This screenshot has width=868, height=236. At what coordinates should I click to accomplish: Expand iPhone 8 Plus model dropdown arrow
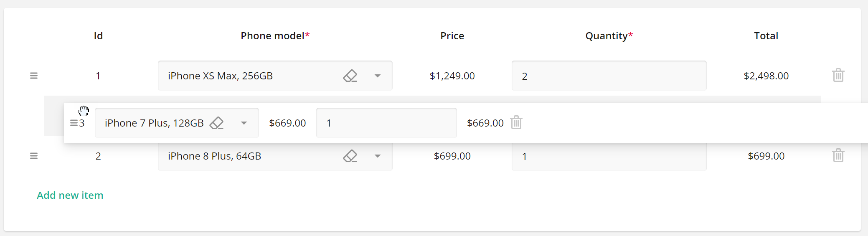tap(378, 156)
